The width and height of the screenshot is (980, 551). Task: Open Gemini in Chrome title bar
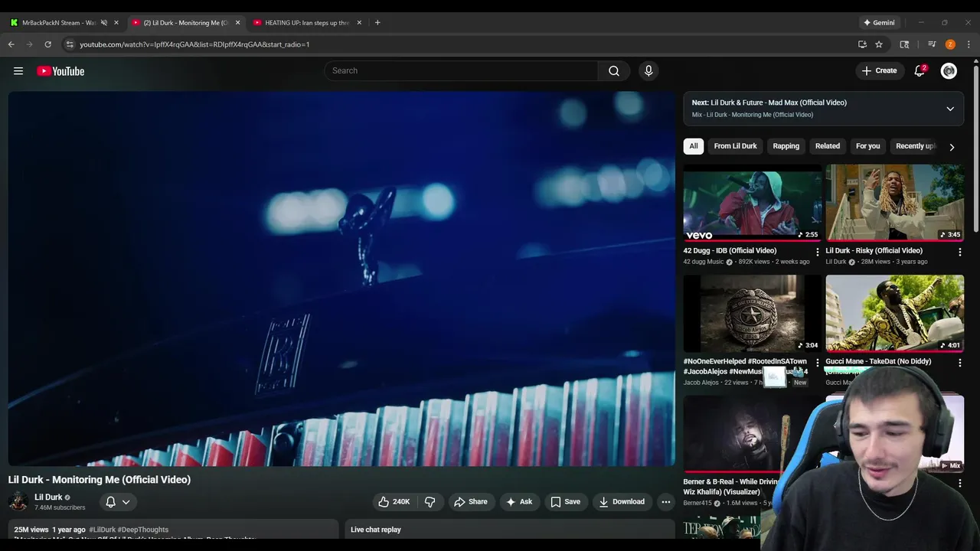[x=878, y=22]
